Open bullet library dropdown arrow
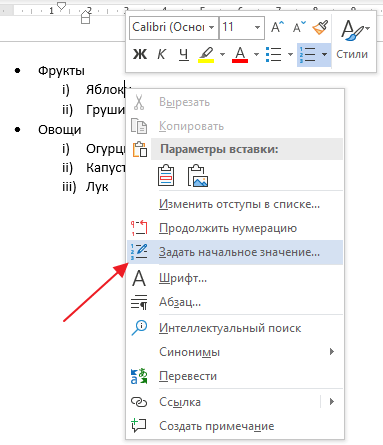383x445 pixels. 290,54
